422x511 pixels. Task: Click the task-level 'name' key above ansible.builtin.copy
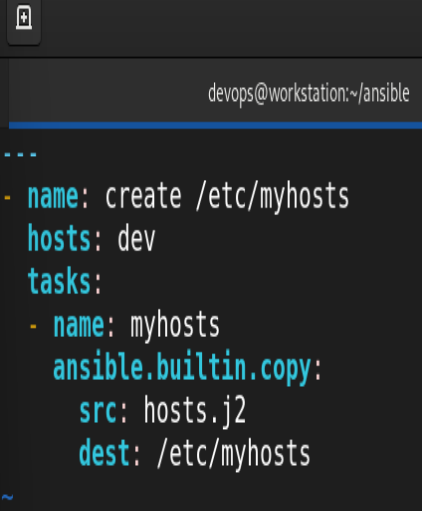click(79, 325)
